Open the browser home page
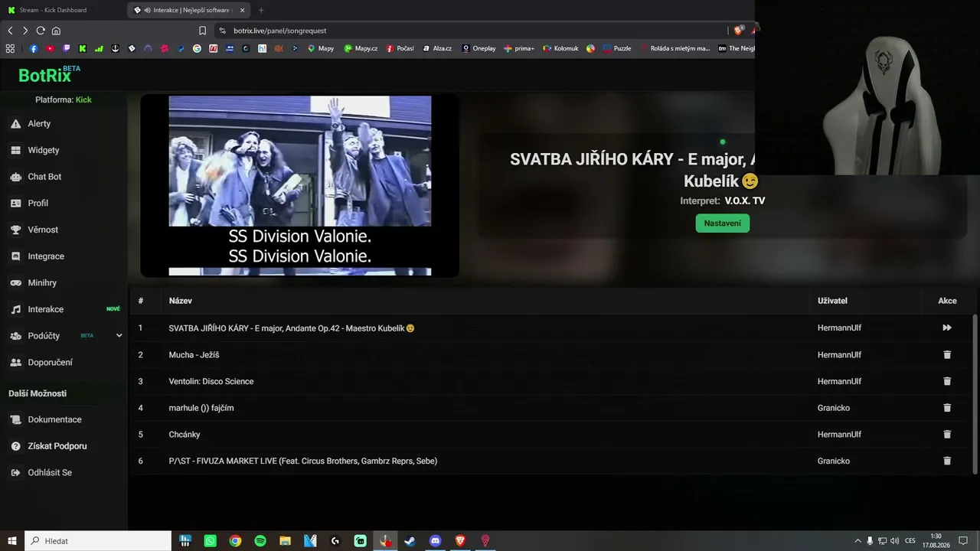The width and height of the screenshot is (980, 551). coord(56,31)
